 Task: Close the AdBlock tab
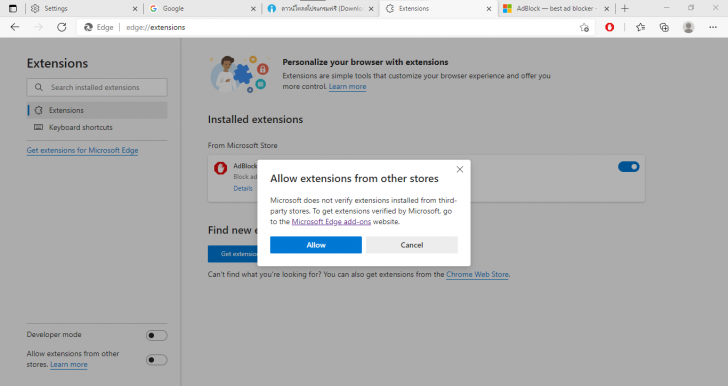point(606,9)
